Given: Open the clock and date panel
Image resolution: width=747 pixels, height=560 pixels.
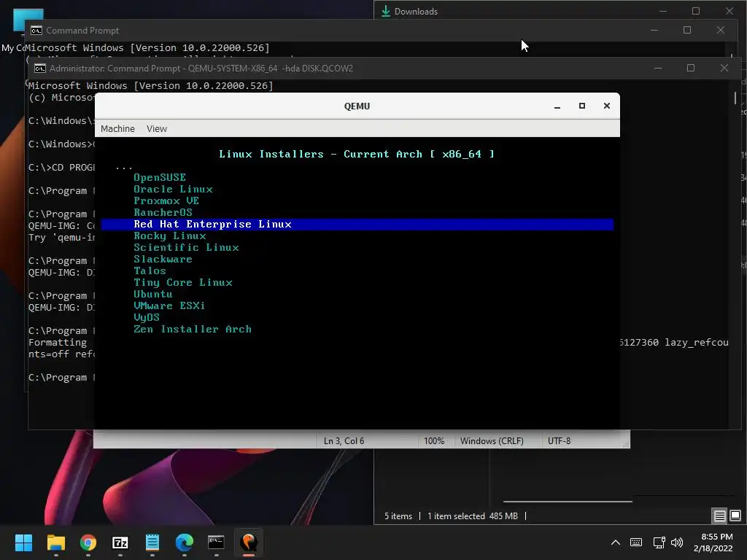Looking at the screenshot, I should tap(713, 542).
